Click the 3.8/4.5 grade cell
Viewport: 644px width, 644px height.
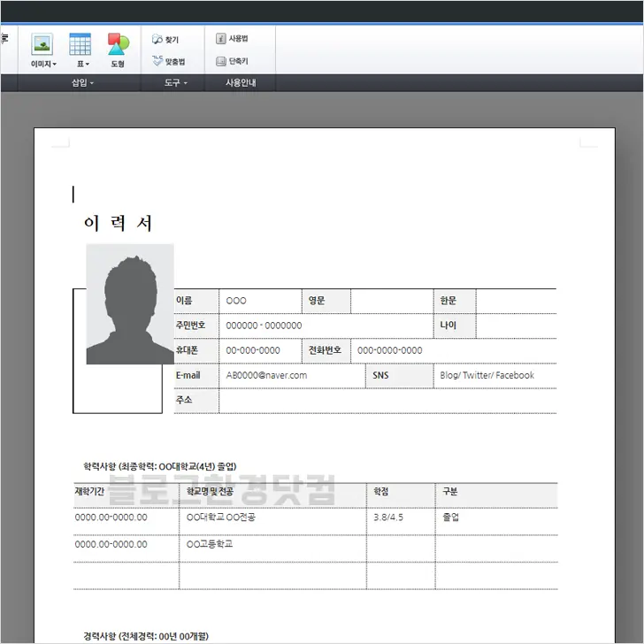tap(401, 521)
